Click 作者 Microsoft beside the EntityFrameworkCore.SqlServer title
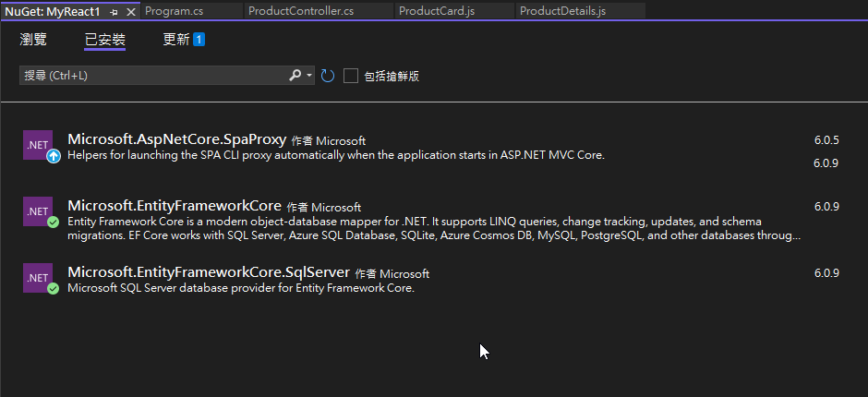Image resolution: width=868 pixels, height=397 pixels. (392, 273)
